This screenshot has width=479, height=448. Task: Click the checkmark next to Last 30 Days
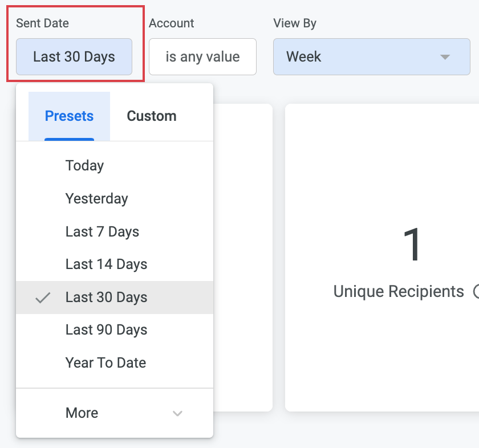click(x=43, y=298)
